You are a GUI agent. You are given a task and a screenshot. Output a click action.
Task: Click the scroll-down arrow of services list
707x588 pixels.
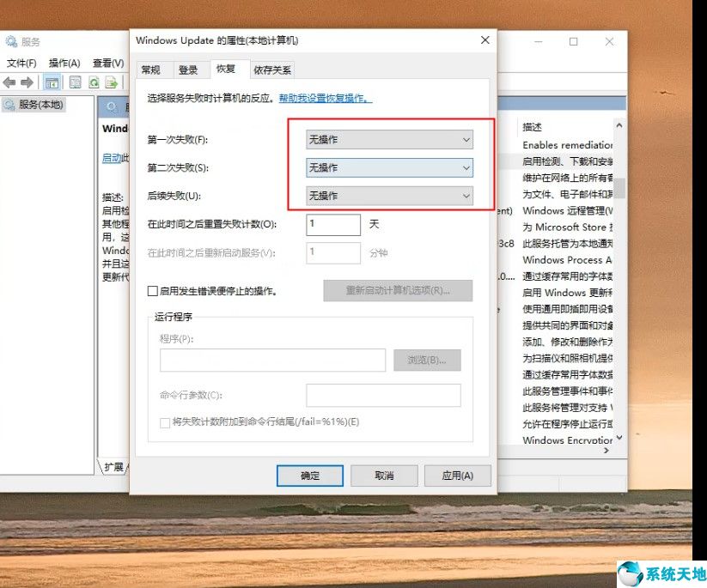[619, 438]
